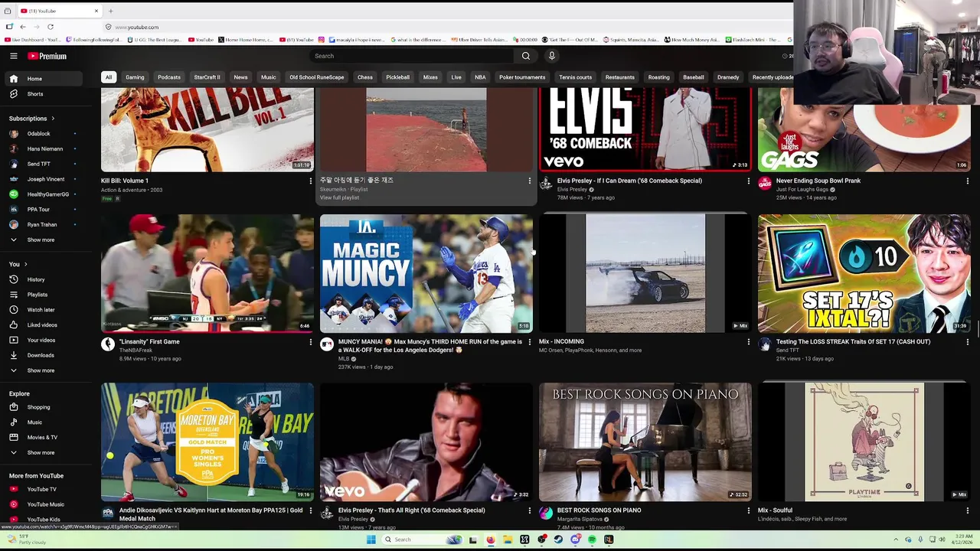Select the Baseball filter chip
Image resolution: width=980 pixels, height=551 pixels.
[693, 77]
